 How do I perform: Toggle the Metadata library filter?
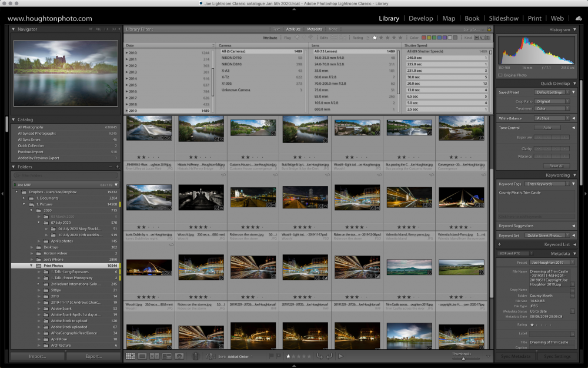(315, 29)
